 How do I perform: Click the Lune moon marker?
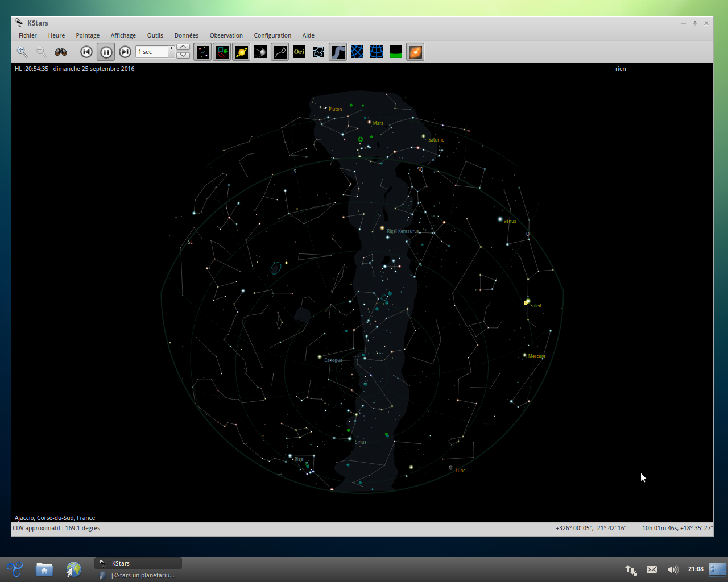coord(451,468)
